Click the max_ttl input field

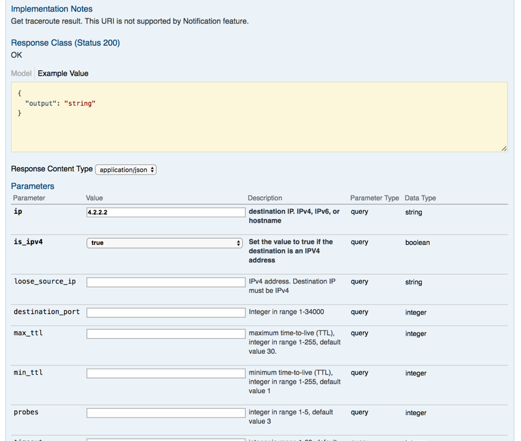tap(166, 334)
